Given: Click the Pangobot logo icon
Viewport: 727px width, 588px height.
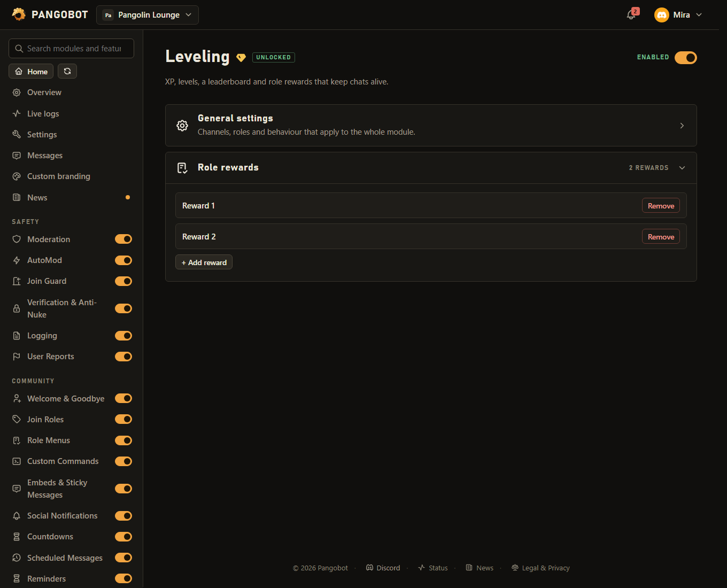Looking at the screenshot, I should 19,14.
